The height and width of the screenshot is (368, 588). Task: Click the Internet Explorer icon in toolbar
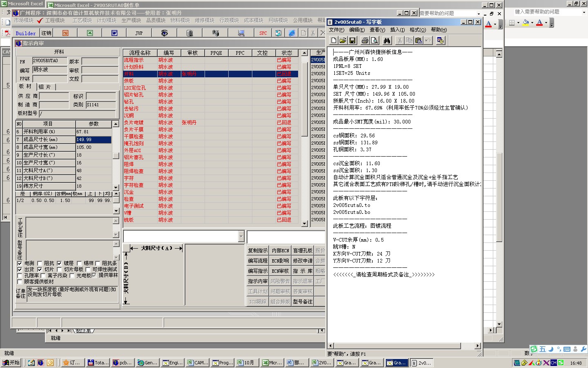coord(292,33)
